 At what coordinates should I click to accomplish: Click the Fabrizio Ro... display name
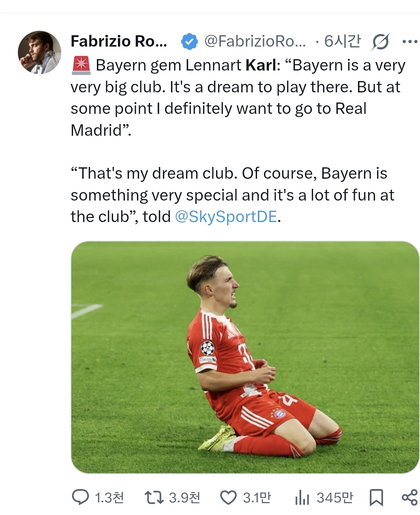[118, 41]
